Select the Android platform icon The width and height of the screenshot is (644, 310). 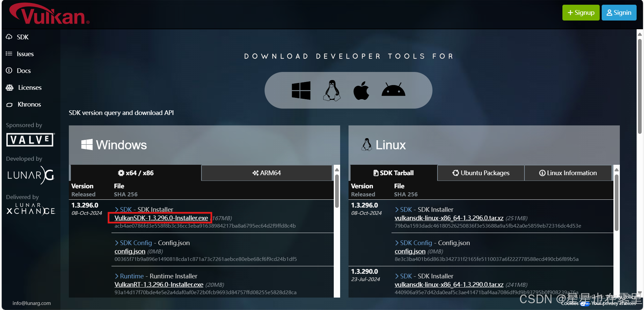[394, 90]
